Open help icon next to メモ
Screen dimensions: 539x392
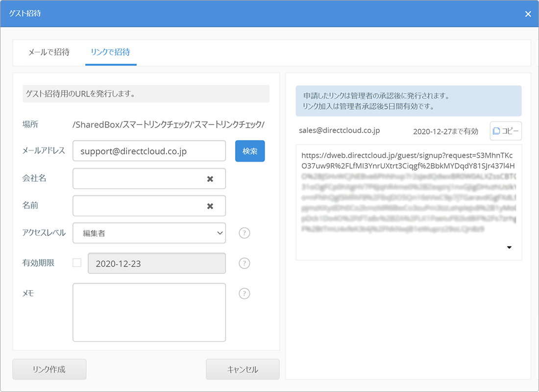click(x=245, y=294)
